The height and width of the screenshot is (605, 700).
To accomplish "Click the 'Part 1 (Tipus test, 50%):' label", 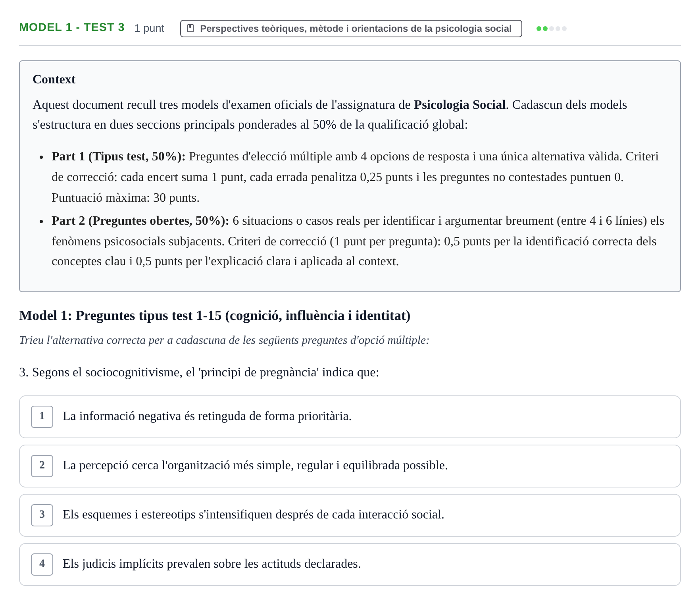I will point(119,156).
